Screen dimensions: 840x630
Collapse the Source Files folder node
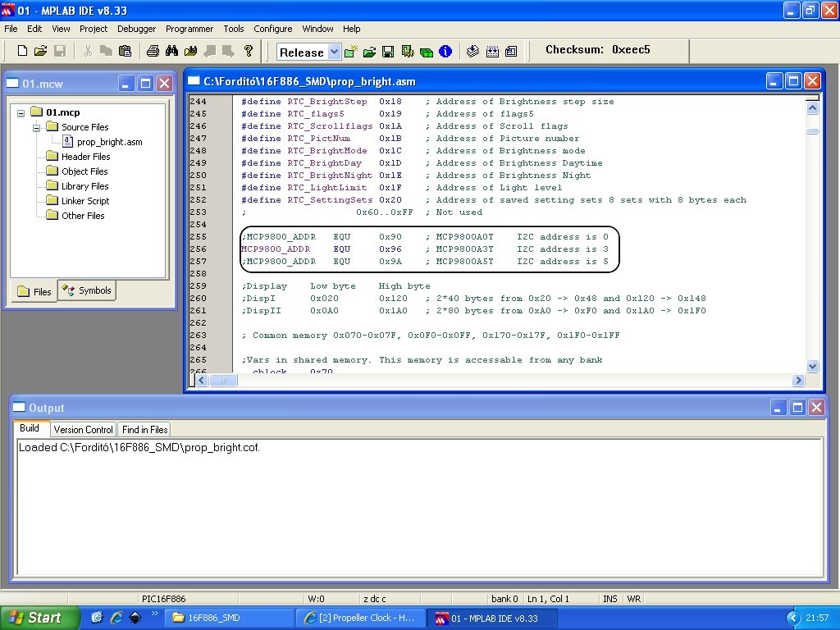pos(37,127)
